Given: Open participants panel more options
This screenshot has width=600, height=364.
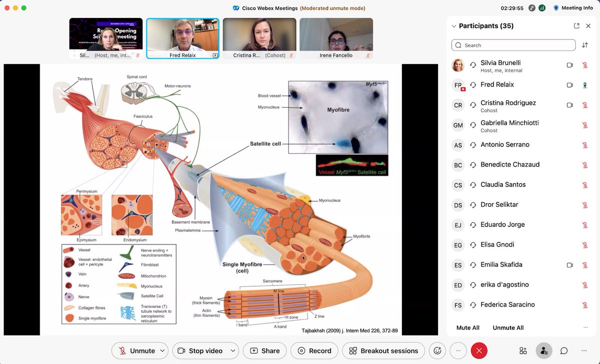Looking at the screenshot, I should click(x=585, y=327).
